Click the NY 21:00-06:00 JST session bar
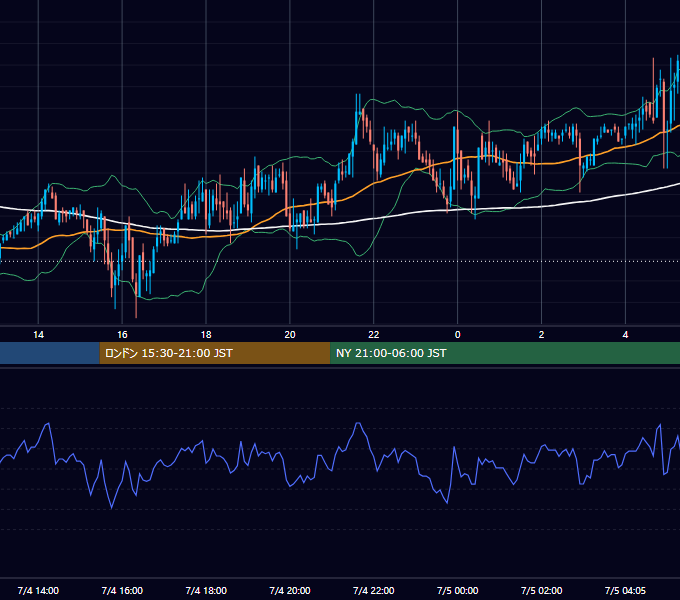This screenshot has height=600, width=680. pyautogui.click(x=505, y=353)
